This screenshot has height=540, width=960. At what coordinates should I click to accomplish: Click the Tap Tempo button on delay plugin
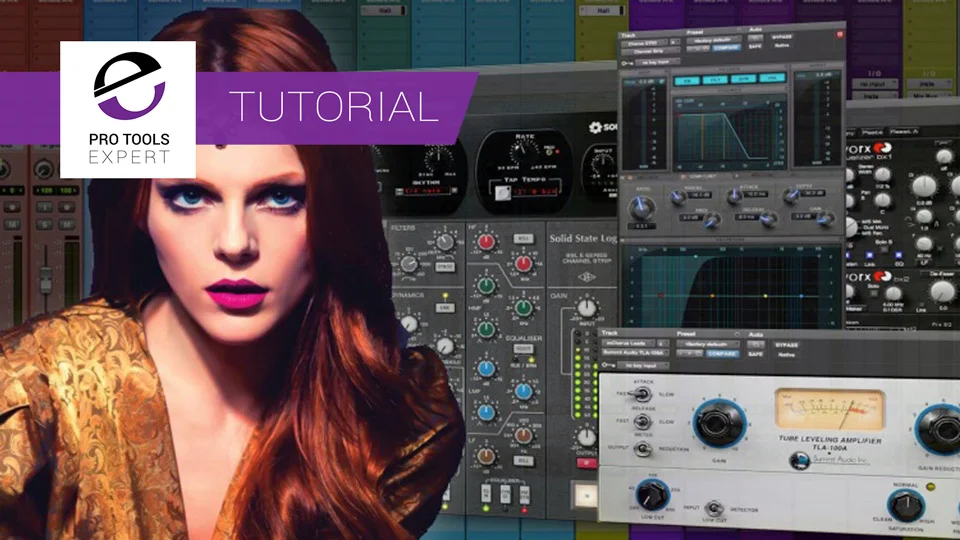[x=502, y=193]
